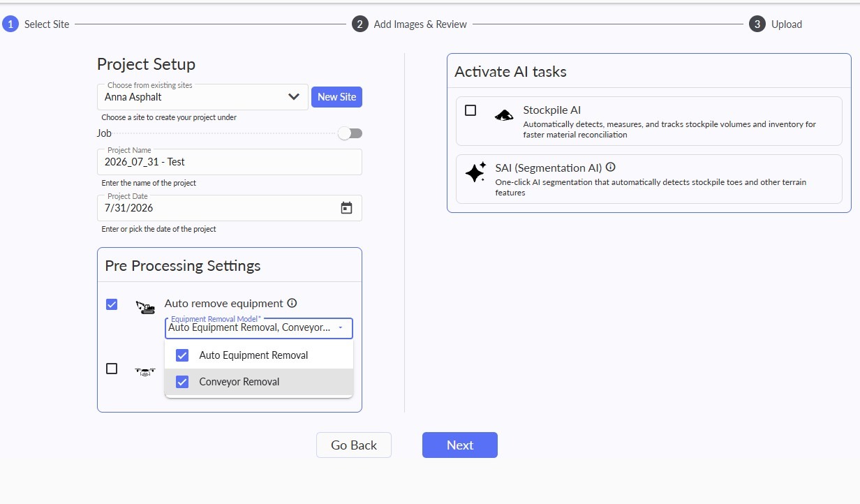The width and height of the screenshot is (860, 504).
Task: Click the Select Site step label
Action: pyautogui.click(x=47, y=24)
